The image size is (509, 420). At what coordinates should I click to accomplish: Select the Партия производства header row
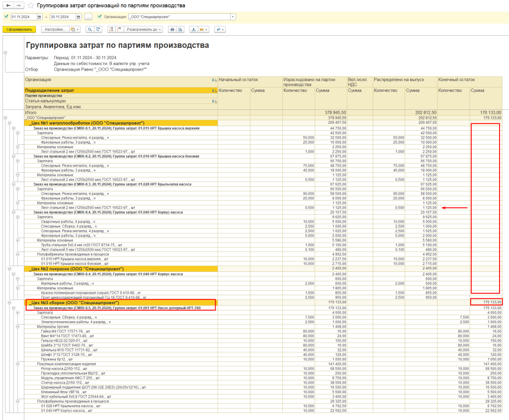click(x=121, y=96)
